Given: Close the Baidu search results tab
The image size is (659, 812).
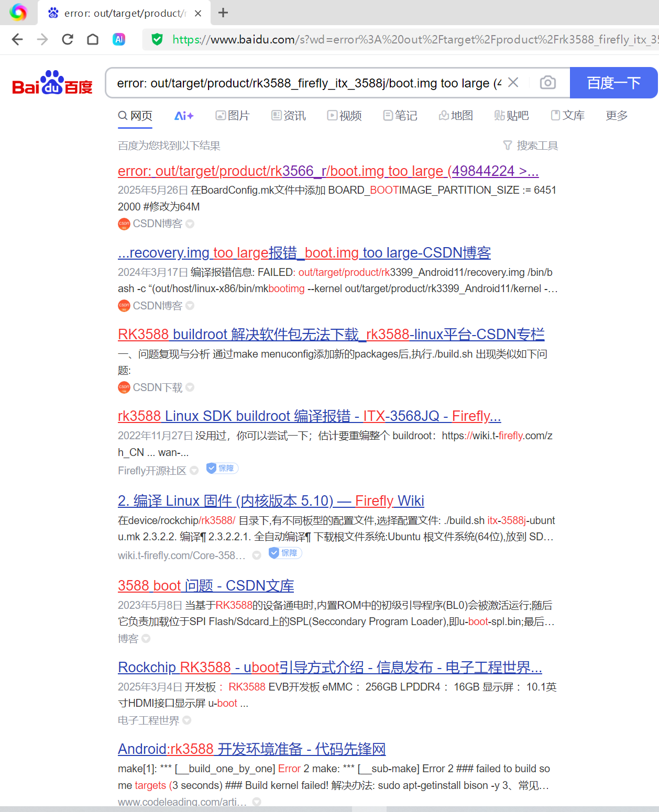Looking at the screenshot, I should click(198, 13).
